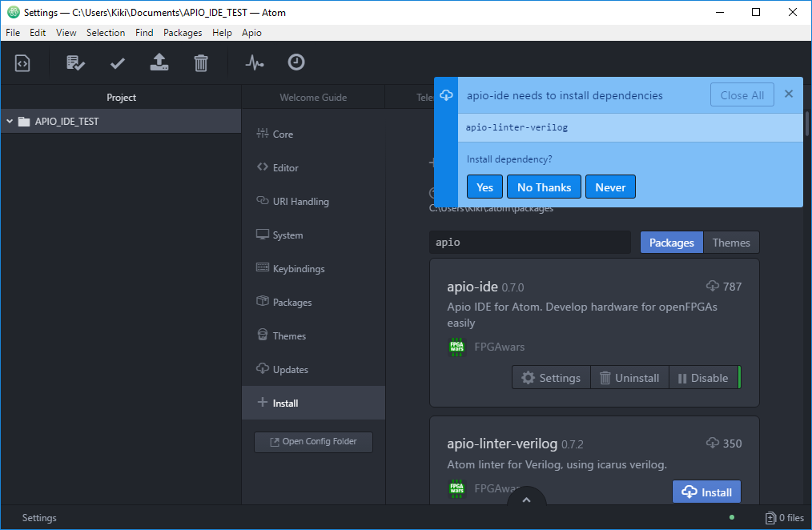Screen dimensions: 812x530
Task: Open the Apio menu in the menu bar
Action: click(x=251, y=33)
